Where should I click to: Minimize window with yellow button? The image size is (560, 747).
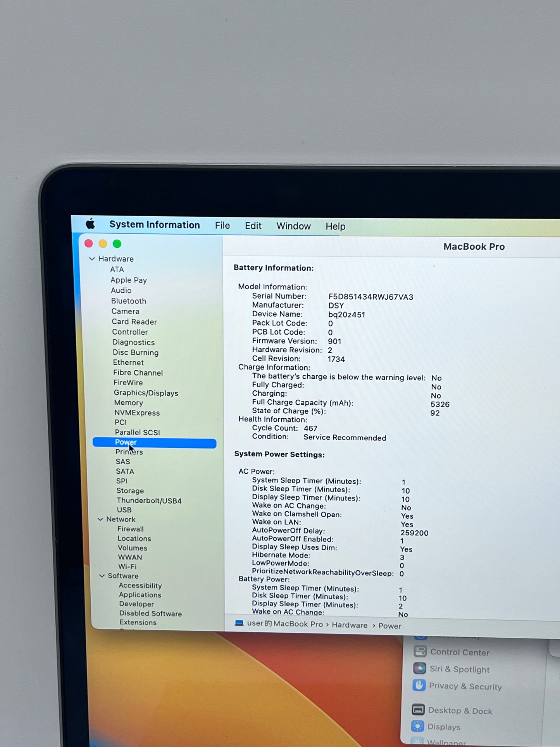click(103, 243)
